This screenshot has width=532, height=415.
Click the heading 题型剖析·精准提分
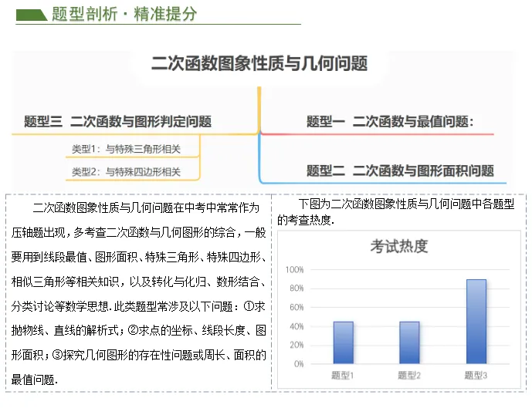124,14
